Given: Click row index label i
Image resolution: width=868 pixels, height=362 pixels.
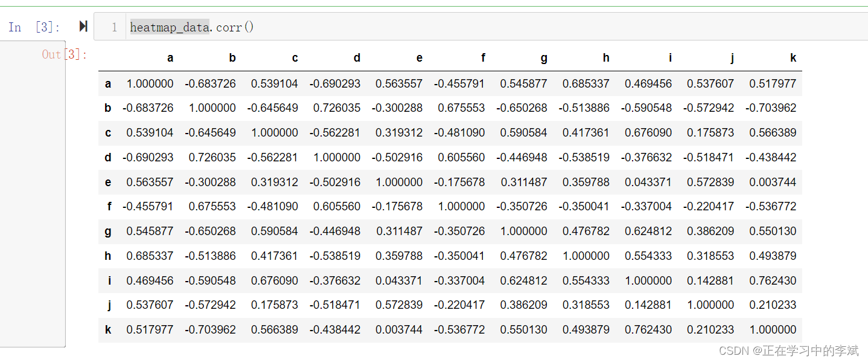Looking at the screenshot, I should [x=109, y=280].
